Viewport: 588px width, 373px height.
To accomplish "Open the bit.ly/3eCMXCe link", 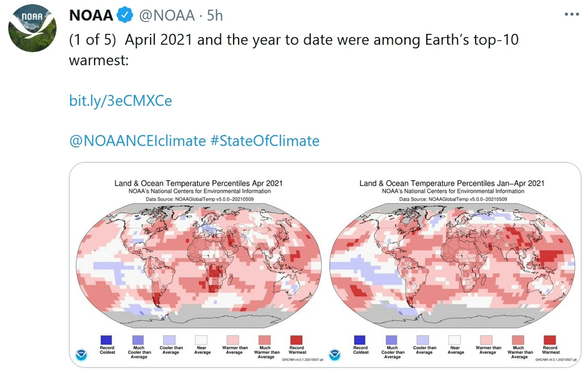I will tap(120, 101).
